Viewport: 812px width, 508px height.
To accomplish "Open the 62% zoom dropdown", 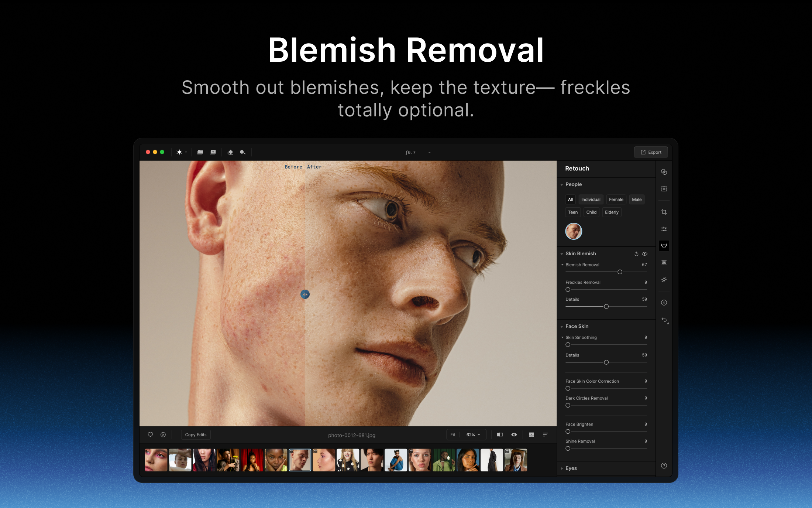I will pos(473,435).
